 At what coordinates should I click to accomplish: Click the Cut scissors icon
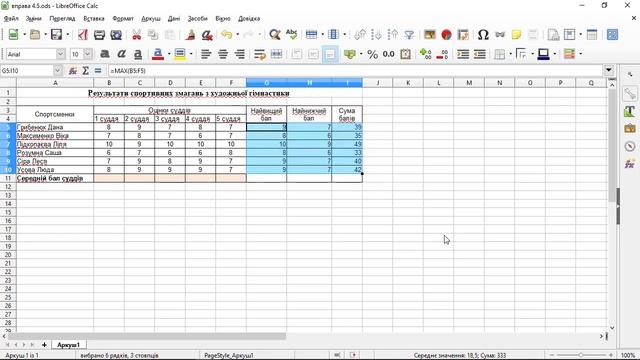(136, 35)
